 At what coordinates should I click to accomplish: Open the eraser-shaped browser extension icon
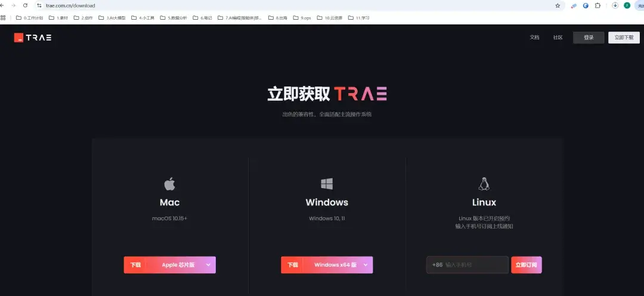[x=574, y=5]
